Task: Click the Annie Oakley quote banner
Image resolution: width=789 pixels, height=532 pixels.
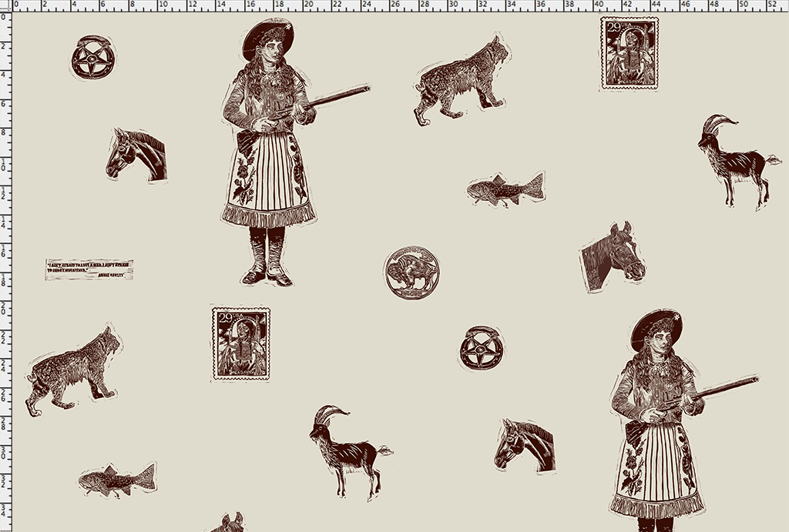Action: tap(89, 269)
